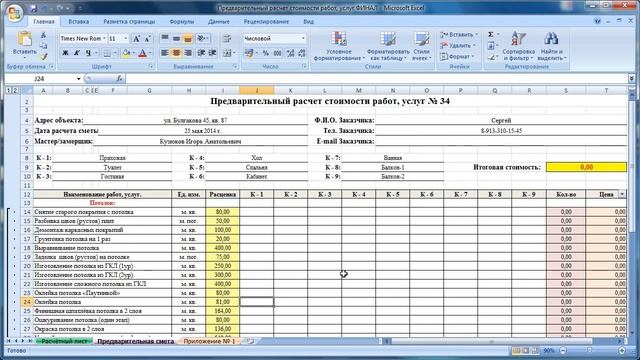This screenshot has height=360, width=640.
Task: Expand the Формат cells dropdown
Action: click(473, 57)
